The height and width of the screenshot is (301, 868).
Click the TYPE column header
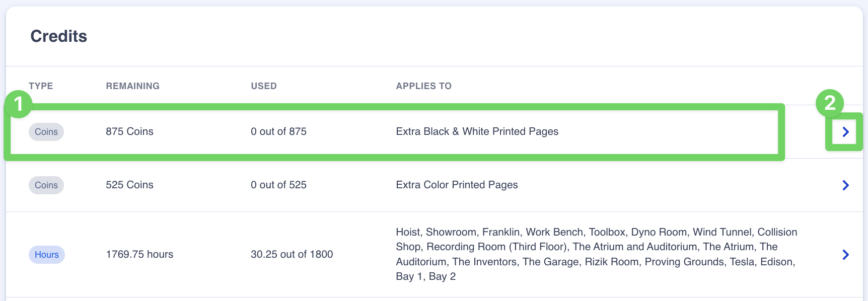(41, 86)
